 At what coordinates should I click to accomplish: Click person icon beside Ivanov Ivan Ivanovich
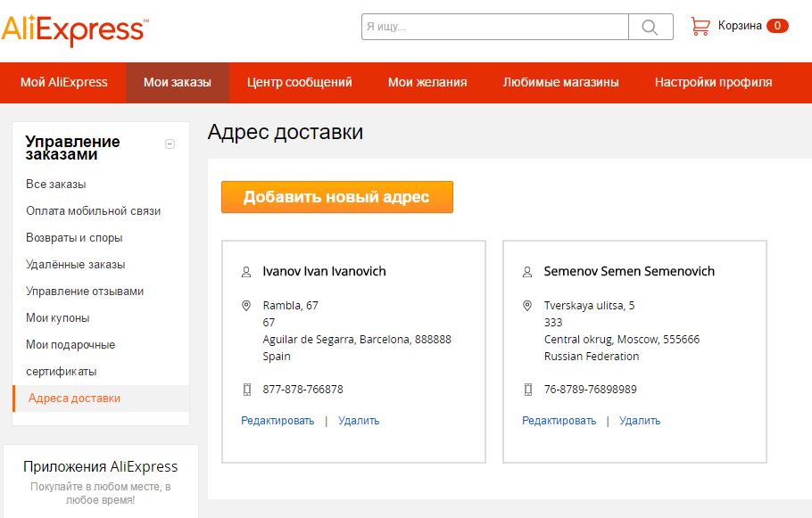247,271
